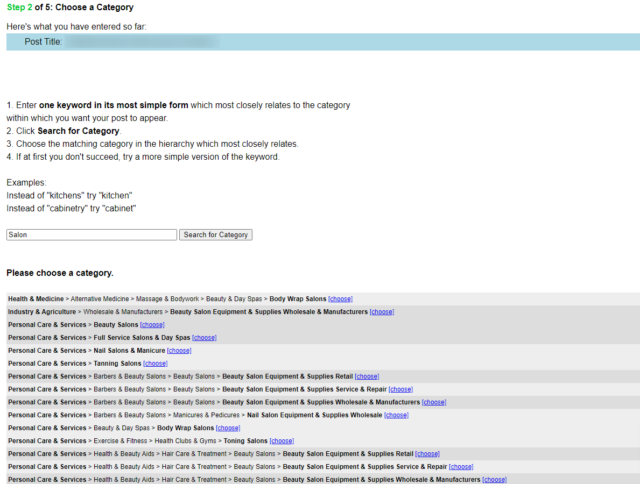Click the blue Post Title bar
Viewport: 640px width, 484px height.
320,42
